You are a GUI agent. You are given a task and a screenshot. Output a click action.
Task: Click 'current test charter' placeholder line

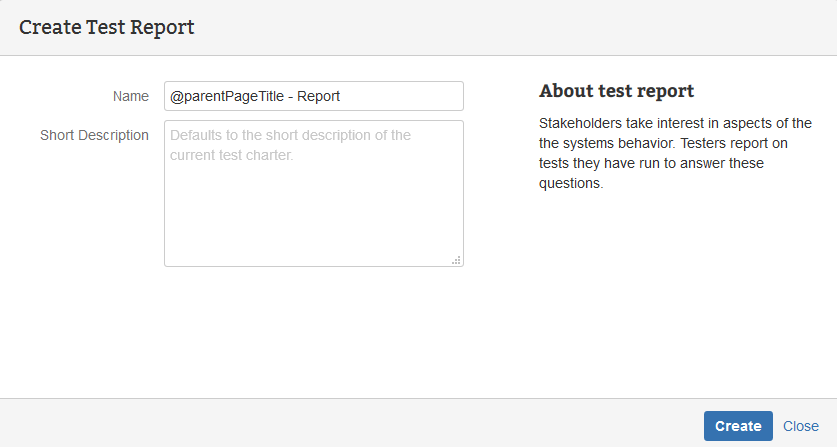231,155
